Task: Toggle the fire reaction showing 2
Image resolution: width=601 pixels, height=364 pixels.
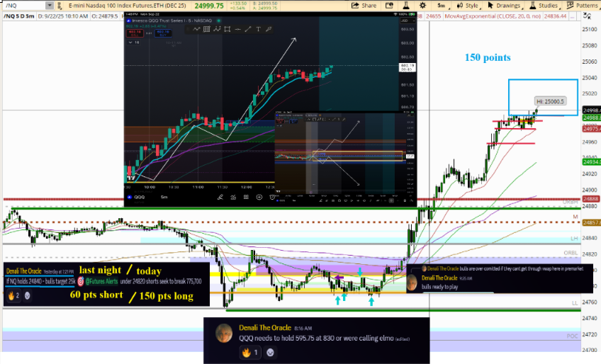Action: pos(13,296)
